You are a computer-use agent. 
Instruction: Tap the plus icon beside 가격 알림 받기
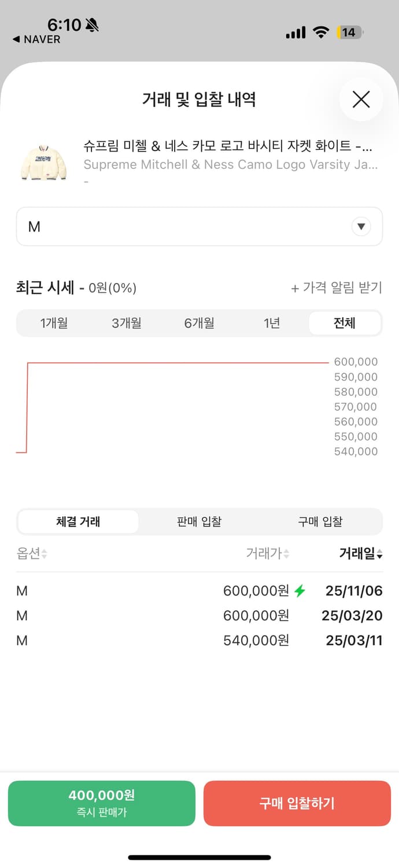point(296,288)
